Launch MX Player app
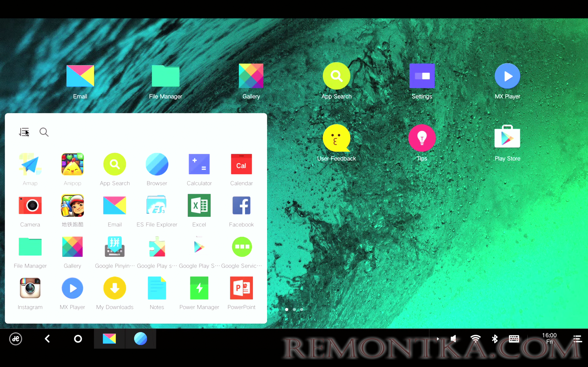 click(507, 76)
